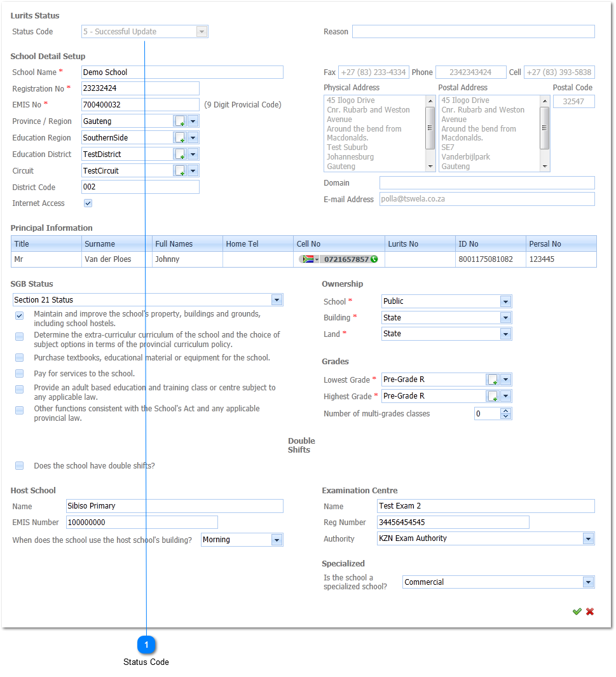
Task: Open the country flag selector in Cell No
Action: point(310,259)
